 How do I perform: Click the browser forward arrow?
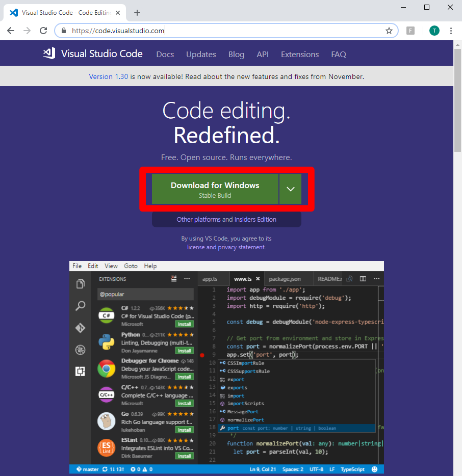click(27, 31)
